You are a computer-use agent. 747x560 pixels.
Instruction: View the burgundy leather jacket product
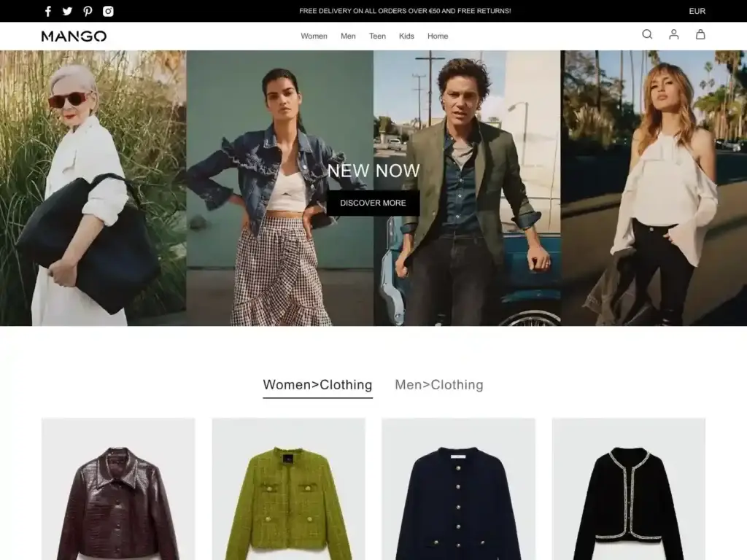click(118, 489)
